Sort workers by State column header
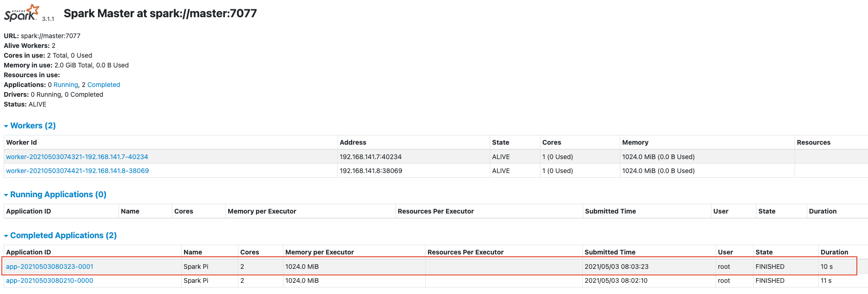Viewport: 868px width, 294px height. pos(500,142)
